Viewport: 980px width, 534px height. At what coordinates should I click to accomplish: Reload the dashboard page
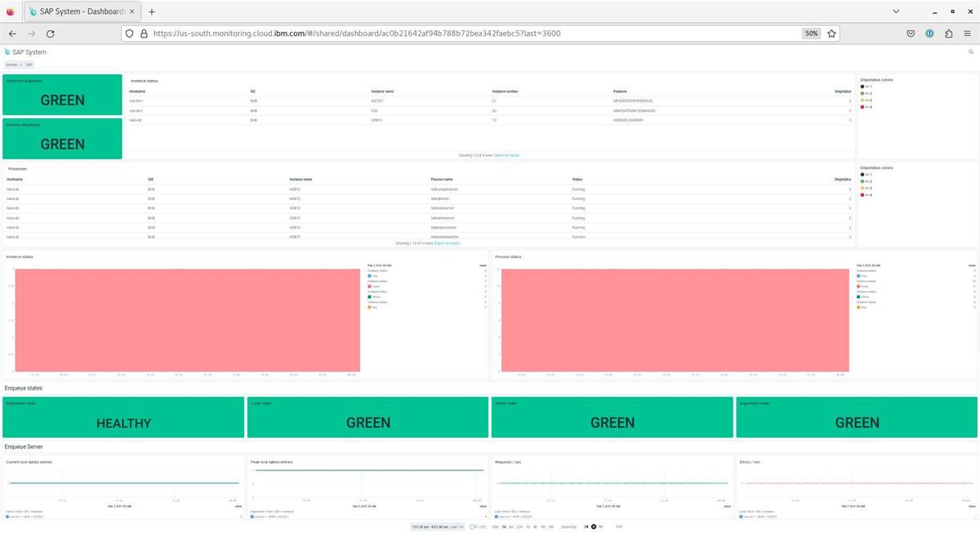(50, 33)
